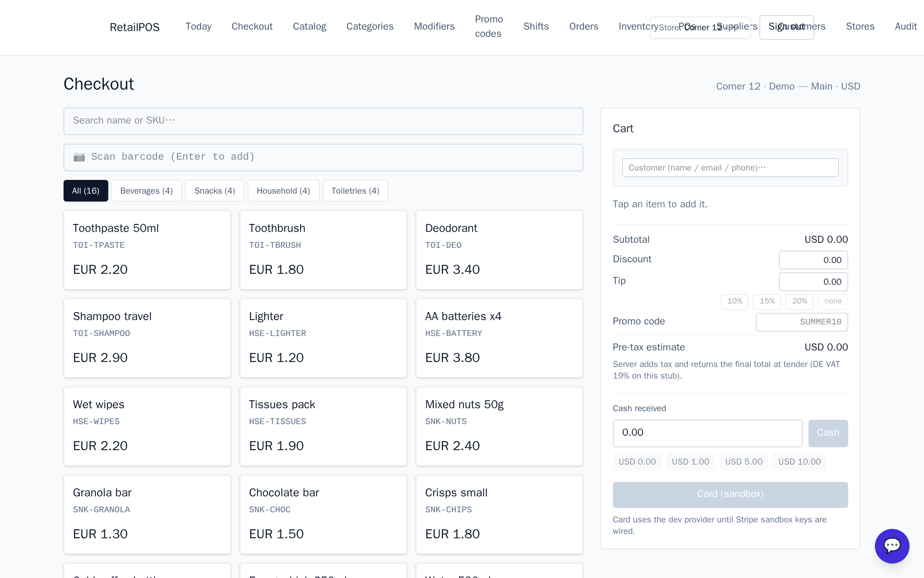Open the Audit page

906,26
